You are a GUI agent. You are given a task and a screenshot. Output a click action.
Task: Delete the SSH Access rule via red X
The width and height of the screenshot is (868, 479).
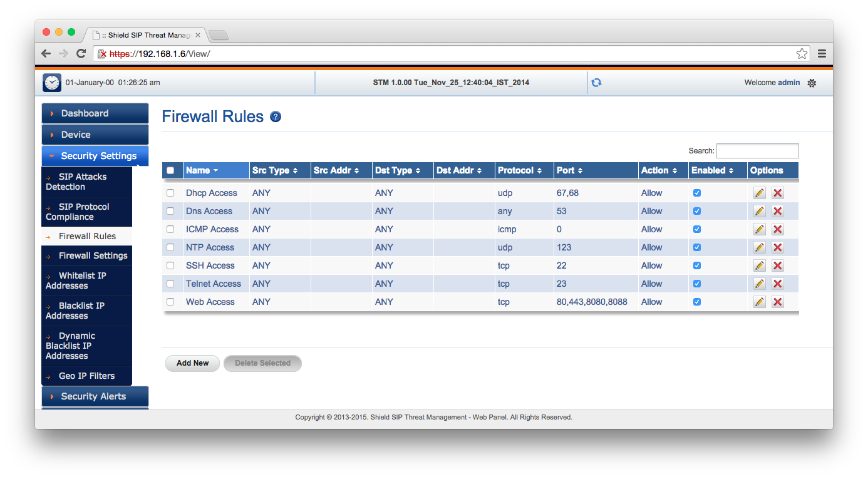coord(777,265)
